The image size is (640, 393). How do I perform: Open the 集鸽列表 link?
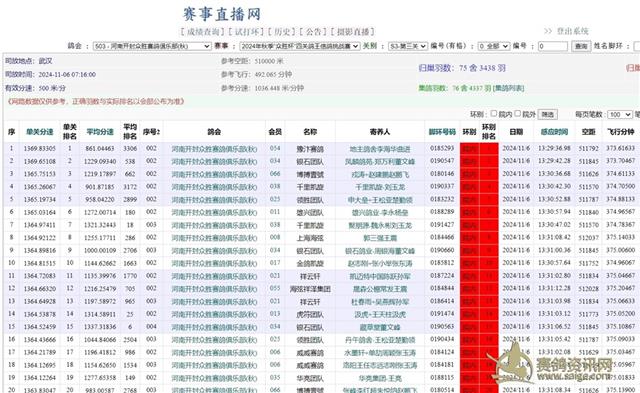click(509, 88)
